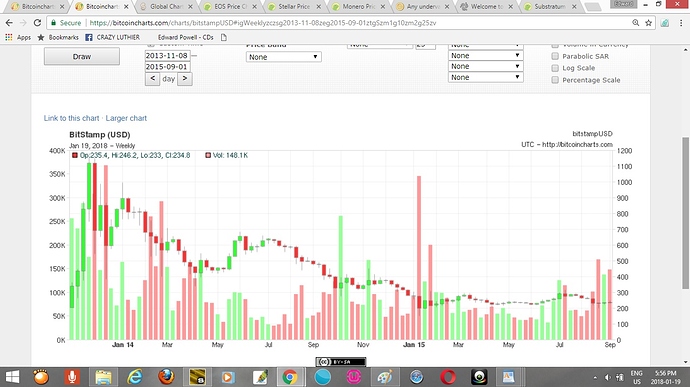Open the Link to this chart link
This screenshot has height=387, width=690.
pyautogui.click(x=71, y=118)
